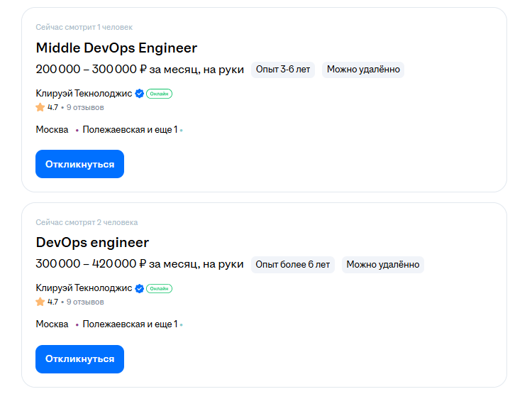This screenshot has width=532, height=394.
Task: Click verified badge in DevOps engineer card
Action: (x=140, y=288)
